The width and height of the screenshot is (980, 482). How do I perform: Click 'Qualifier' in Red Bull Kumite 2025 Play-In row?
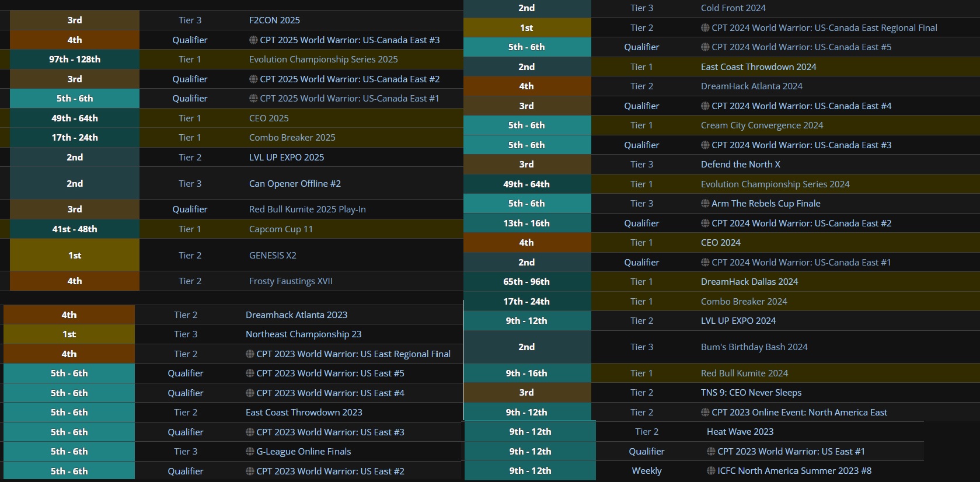(190, 209)
